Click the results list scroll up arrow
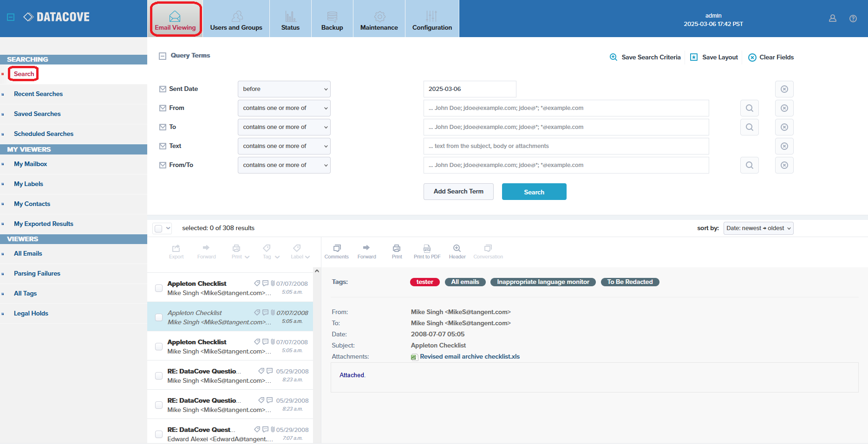 (x=317, y=271)
